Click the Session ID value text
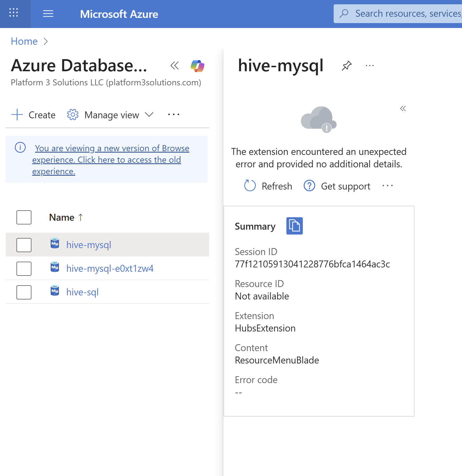The width and height of the screenshot is (462, 476). click(312, 264)
